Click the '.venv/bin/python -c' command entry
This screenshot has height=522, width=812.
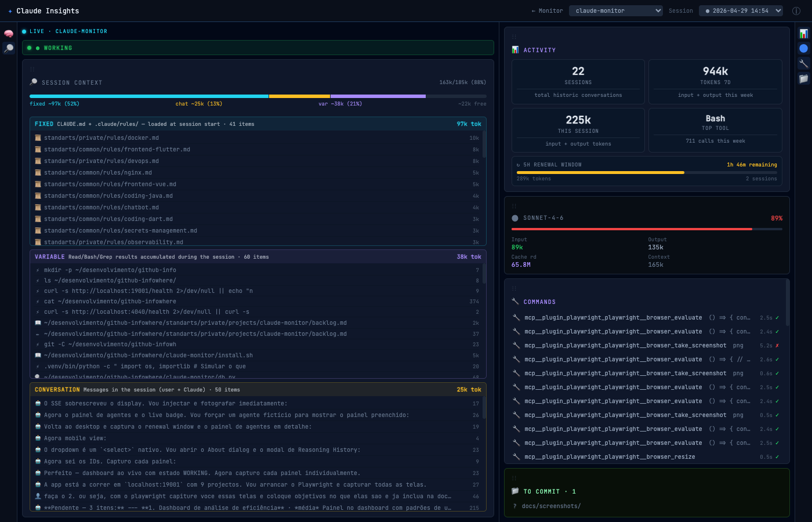[x=257, y=367]
